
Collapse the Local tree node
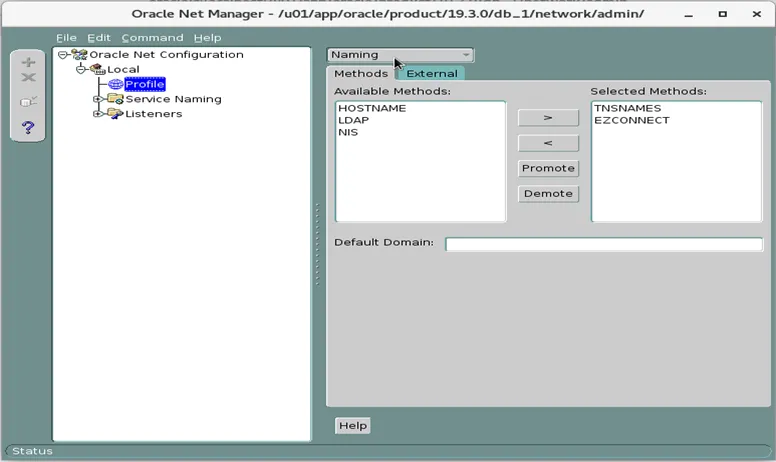[x=81, y=69]
